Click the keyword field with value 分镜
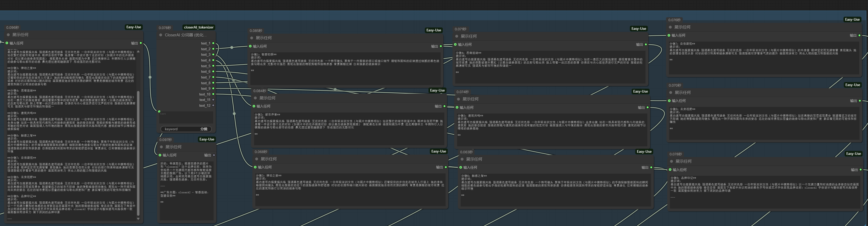 click(x=186, y=129)
